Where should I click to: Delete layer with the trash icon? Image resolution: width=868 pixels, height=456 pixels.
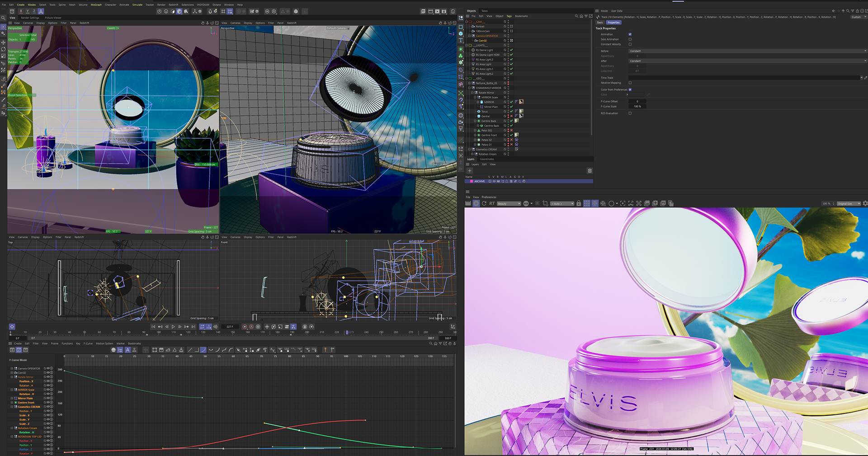coord(590,171)
